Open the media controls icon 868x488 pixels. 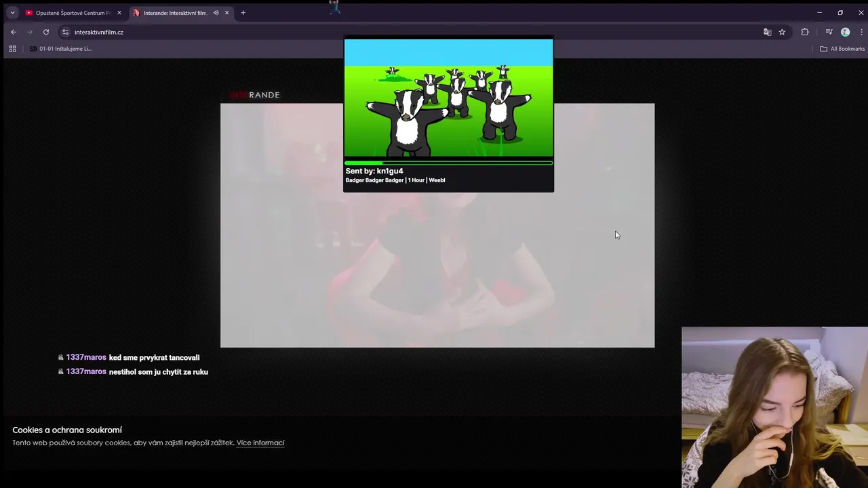(x=829, y=32)
